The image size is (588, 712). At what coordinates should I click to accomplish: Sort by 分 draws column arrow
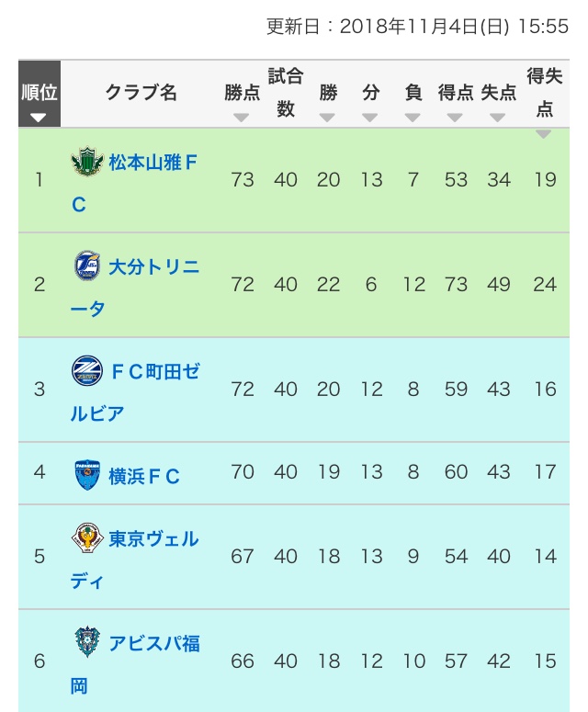click(x=370, y=117)
